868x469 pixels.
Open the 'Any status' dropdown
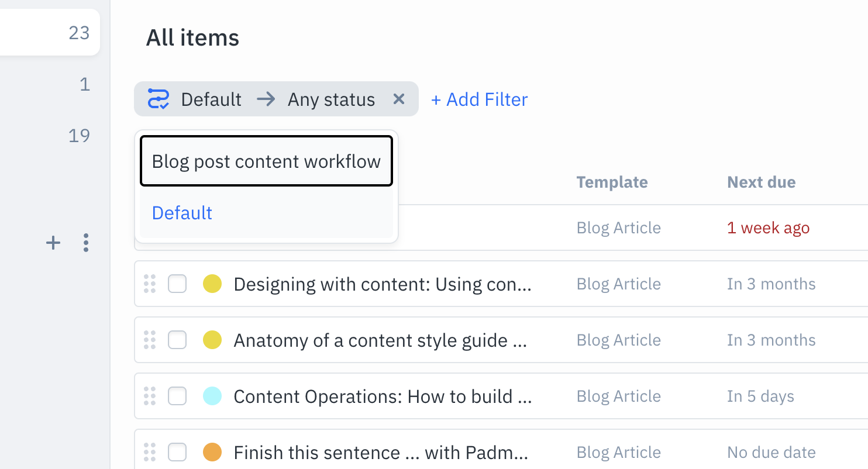coord(330,99)
